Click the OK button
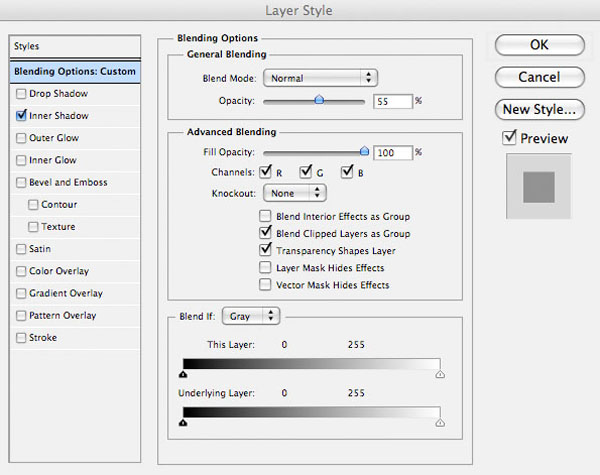 (x=540, y=45)
